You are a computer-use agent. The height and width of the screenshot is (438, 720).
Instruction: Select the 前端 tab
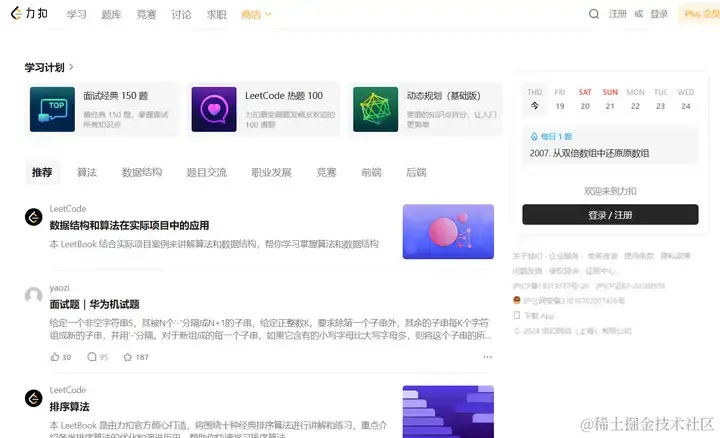pyautogui.click(x=371, y=173)
